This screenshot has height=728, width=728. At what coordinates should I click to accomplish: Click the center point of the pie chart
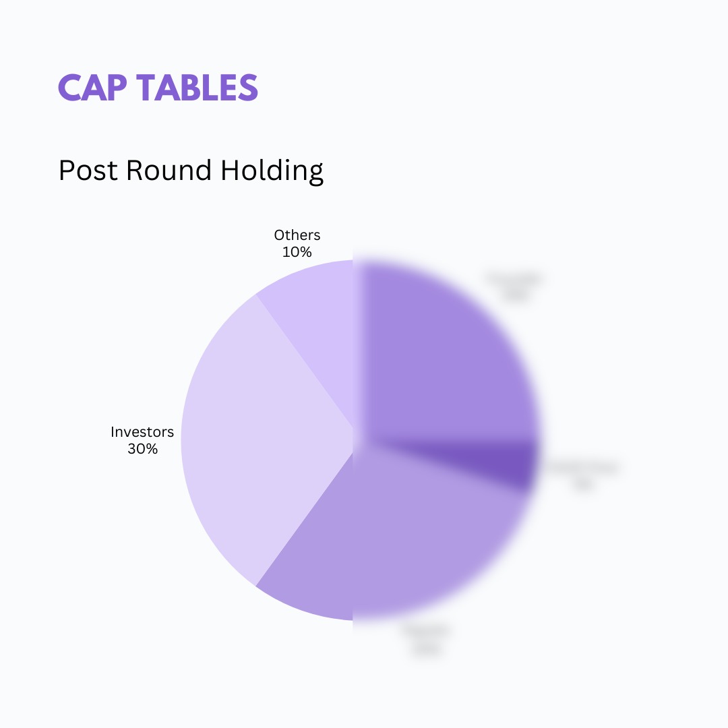(353, 440)
